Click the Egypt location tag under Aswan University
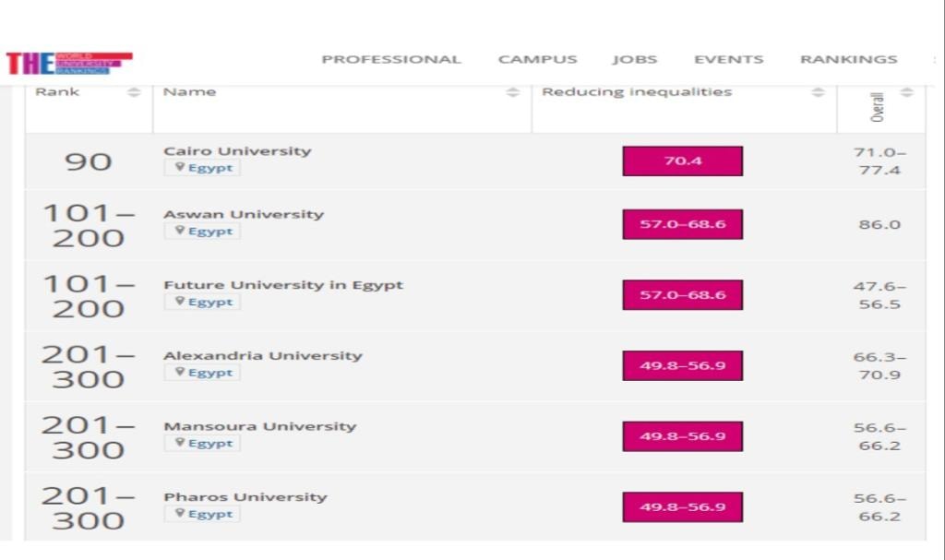Image resolution: width=945 pixels, height=560 pixels. (x=203, y=231)
